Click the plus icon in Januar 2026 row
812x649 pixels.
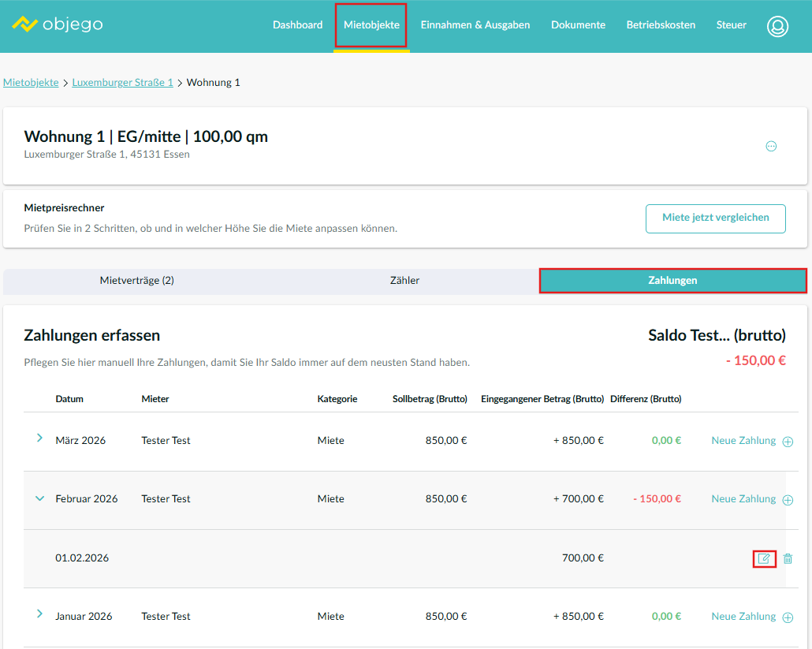tap(788, 617)
